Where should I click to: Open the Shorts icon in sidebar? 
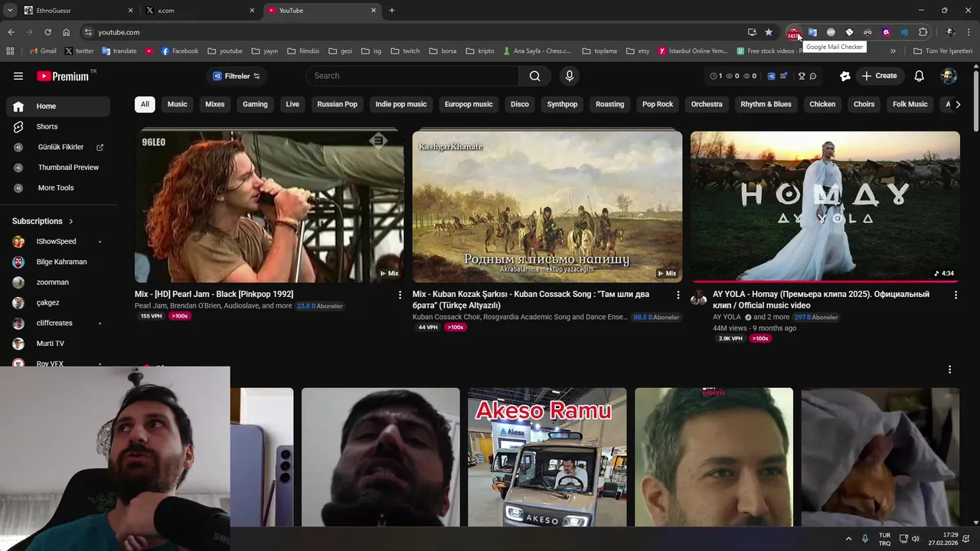18,126
